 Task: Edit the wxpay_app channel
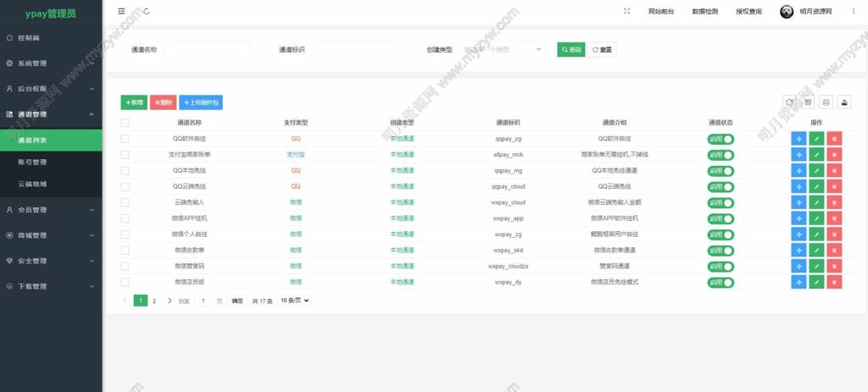(x=816, y=218)
